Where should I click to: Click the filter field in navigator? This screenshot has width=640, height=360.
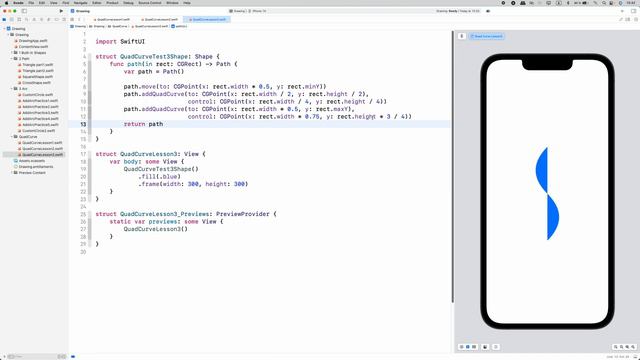click(33, 356)
